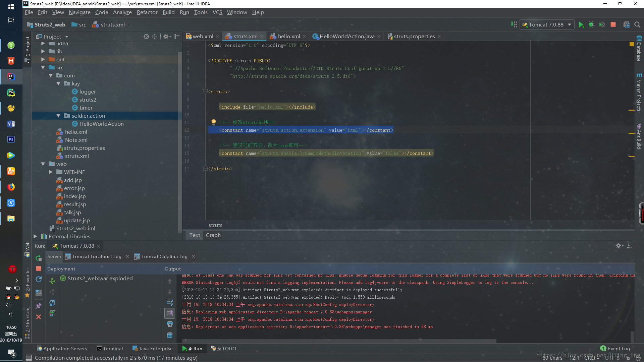
Task: Clear all console output trash icon
Action: coord(170,335)
